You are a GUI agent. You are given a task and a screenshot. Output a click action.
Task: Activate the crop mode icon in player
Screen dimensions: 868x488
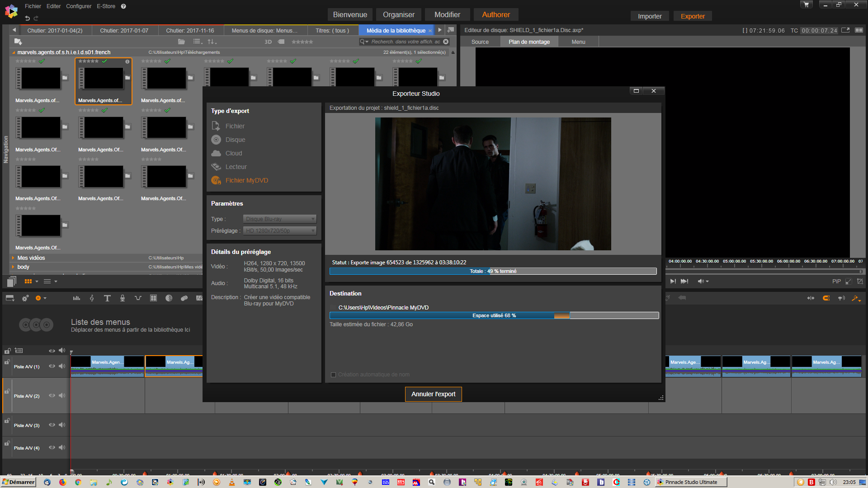point(860,282)
